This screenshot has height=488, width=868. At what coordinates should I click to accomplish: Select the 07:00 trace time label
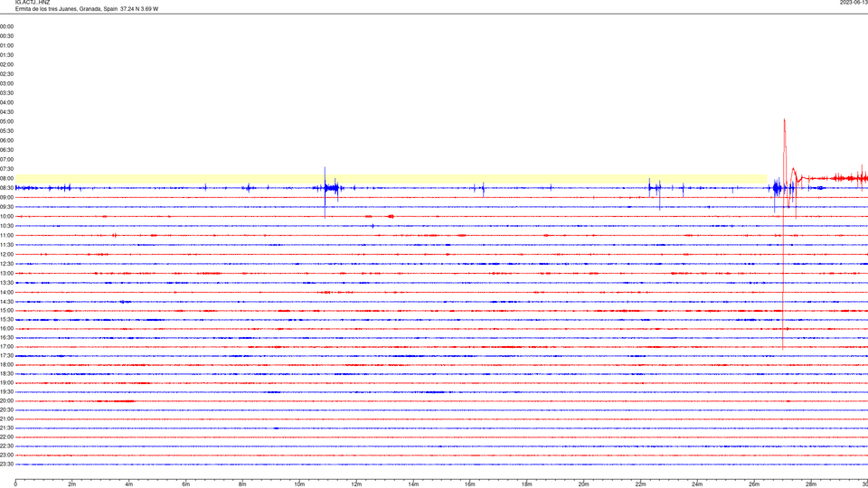pyautogui.click(x=6, y=159)
